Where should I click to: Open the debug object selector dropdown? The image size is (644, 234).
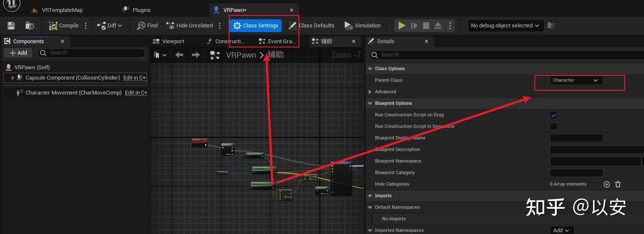[506, 26]
